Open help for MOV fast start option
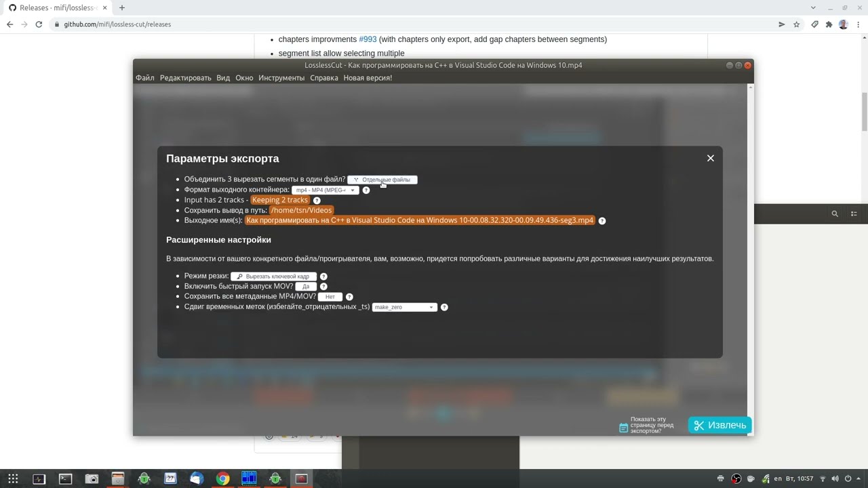 323,287
